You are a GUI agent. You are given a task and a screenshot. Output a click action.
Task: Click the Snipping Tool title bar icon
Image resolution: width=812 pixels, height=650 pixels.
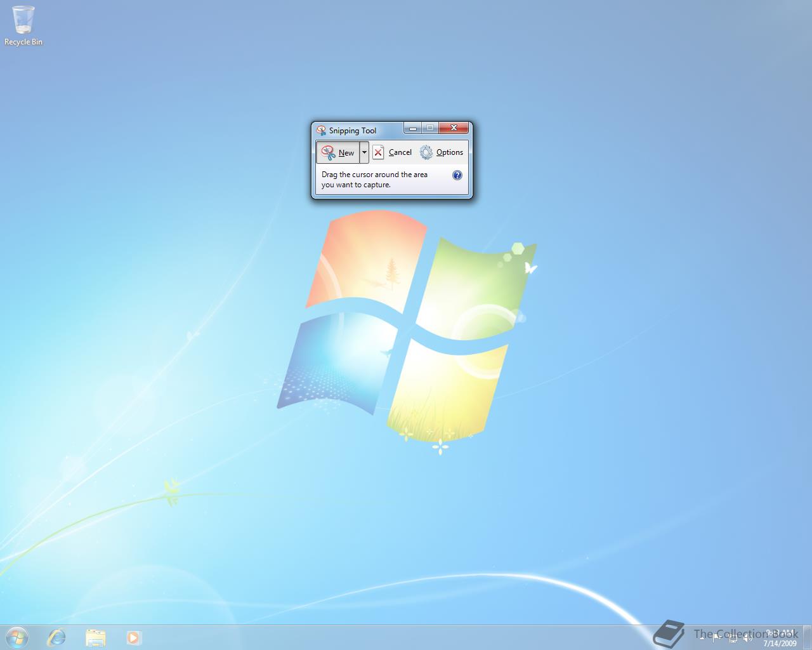point(321,130)
